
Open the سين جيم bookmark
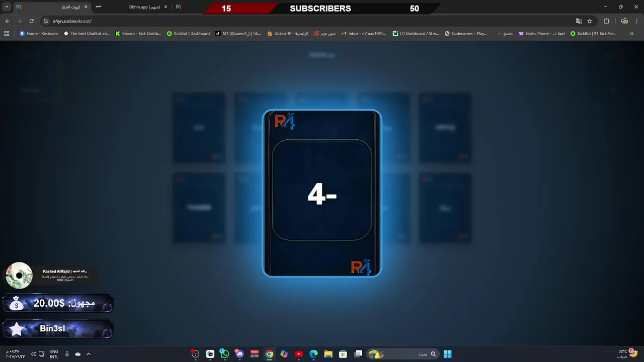click(325, 34)
